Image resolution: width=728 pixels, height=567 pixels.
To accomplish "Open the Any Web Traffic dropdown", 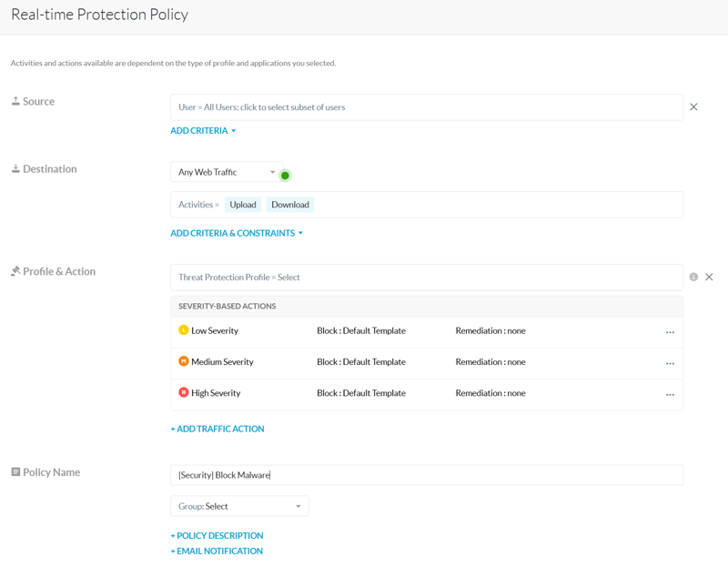I will tap(227, 172).
